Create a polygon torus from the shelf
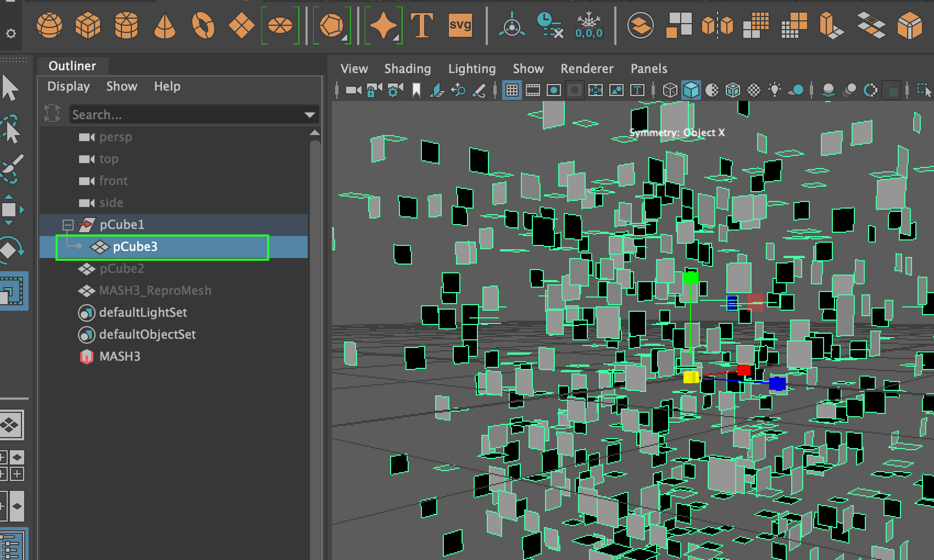Viewport: 934px width, 560px height. pyautogui.click(x=203, y=25)
